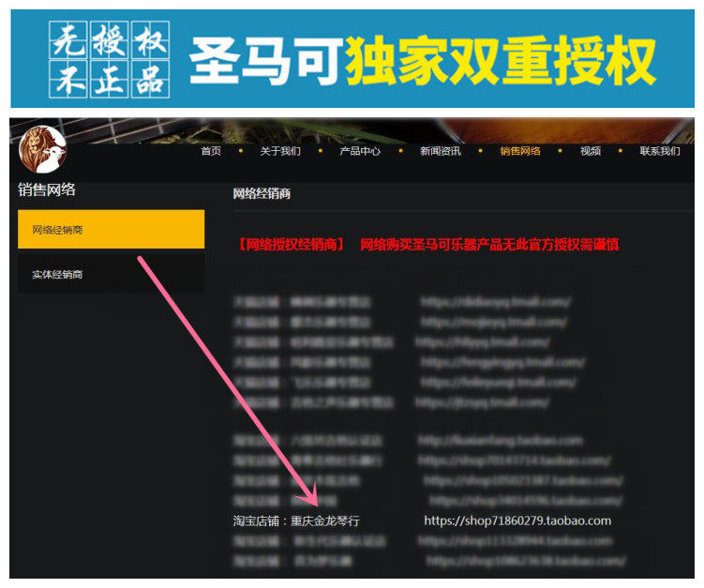Select the highlighted 销售网络 menu item
The image size is (704, 588).
pos(520,151)
